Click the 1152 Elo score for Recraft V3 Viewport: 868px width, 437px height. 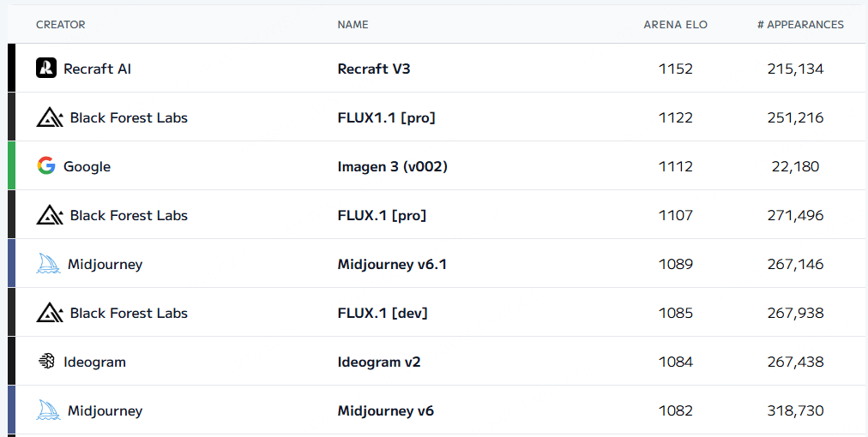[675, 69]
